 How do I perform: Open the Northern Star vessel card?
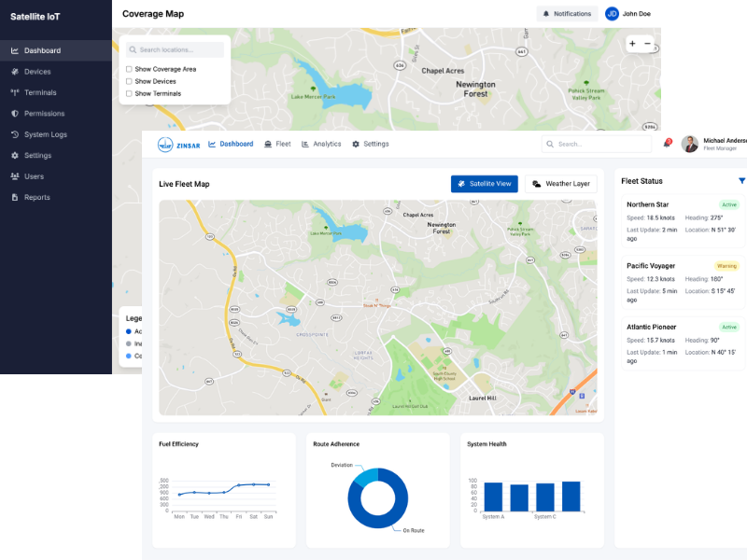[x=684, y=221]
